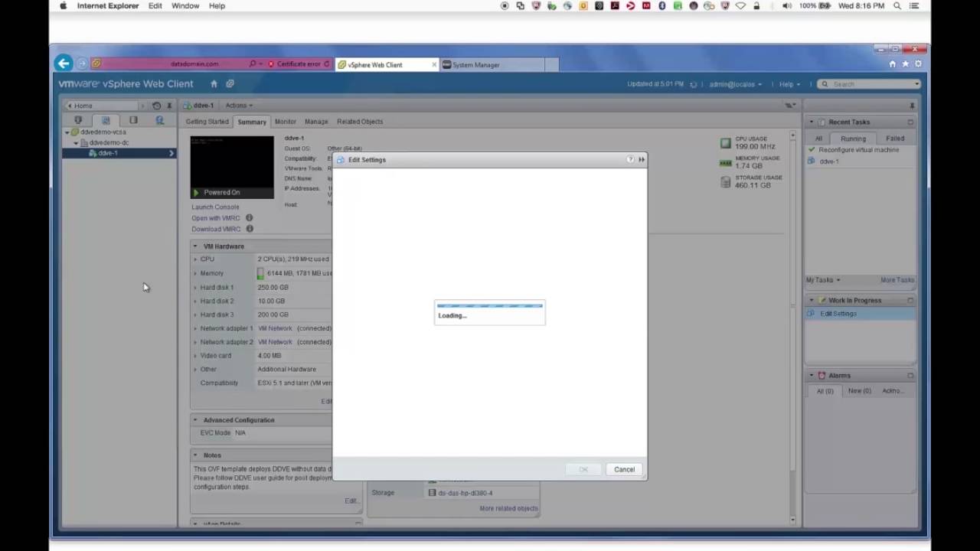
Task: Click Cancel in Edit Settings dialog
Action: coord(624,469)
